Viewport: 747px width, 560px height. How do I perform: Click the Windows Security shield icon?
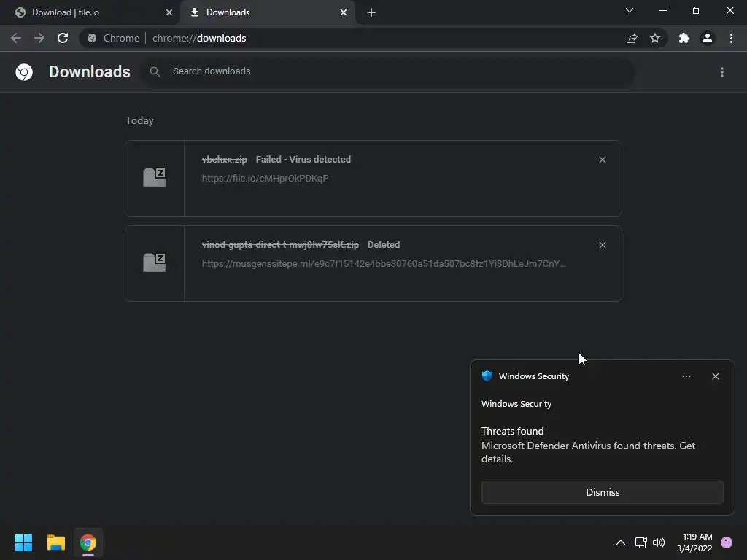click(487, 376)
